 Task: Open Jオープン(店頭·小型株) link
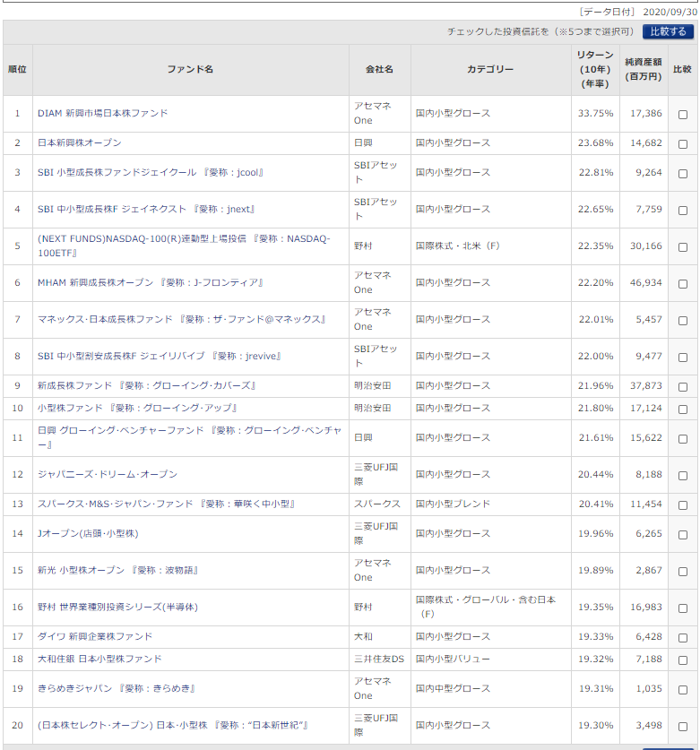tap(88, 534)
